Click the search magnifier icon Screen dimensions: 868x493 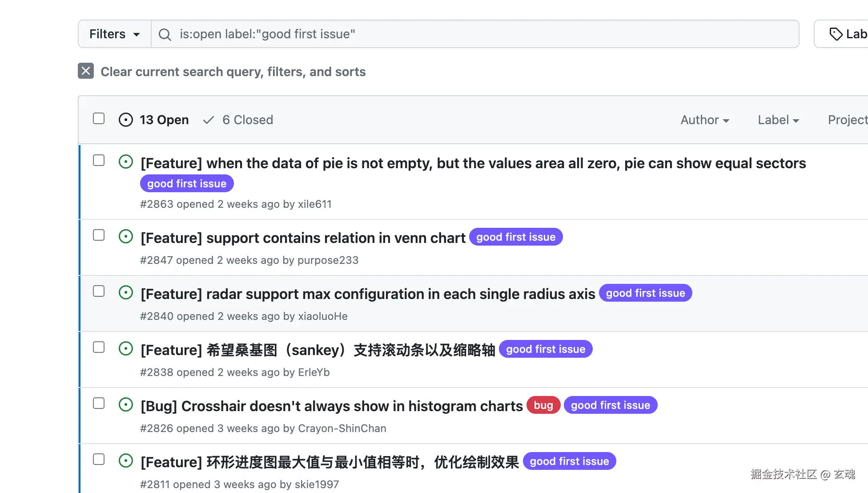pyautogui.click(x=165, y=34)
